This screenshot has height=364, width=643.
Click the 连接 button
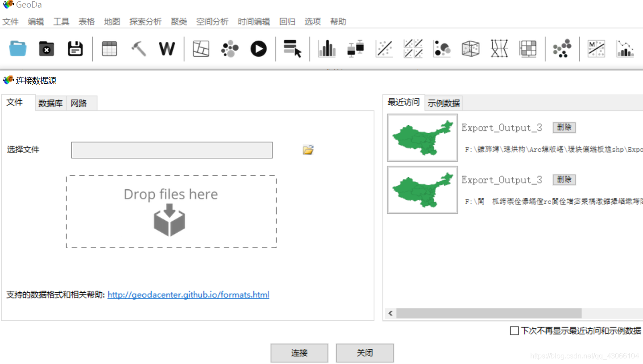299,353
